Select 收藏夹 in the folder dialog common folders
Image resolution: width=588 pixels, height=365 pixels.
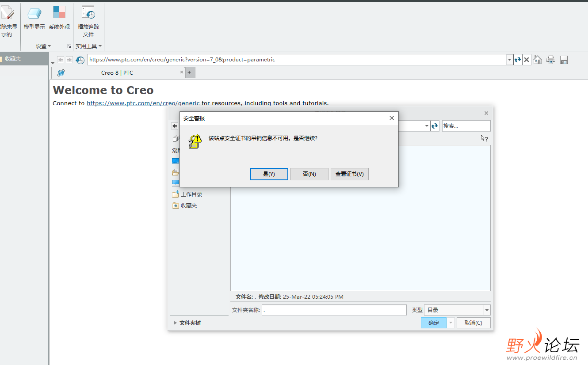point(185,205)
